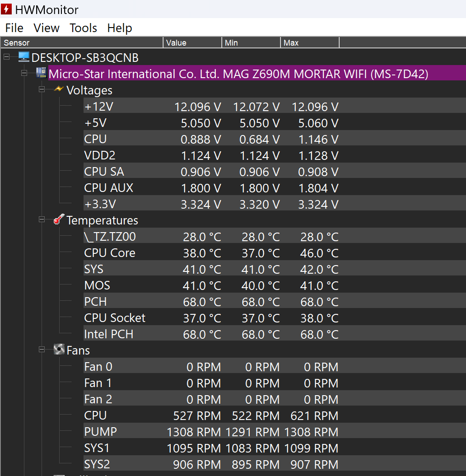
Task: Click the Max column header
Action: (310, 43)
